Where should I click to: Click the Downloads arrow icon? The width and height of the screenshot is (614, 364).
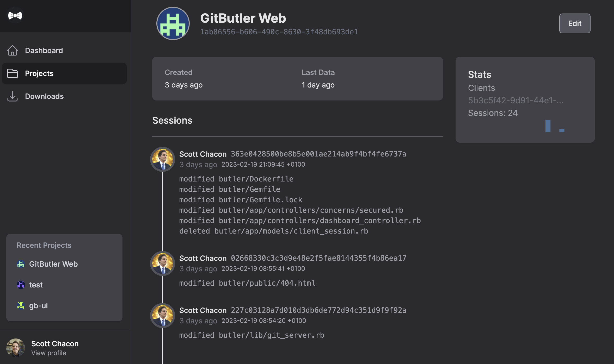coord(12,96)
